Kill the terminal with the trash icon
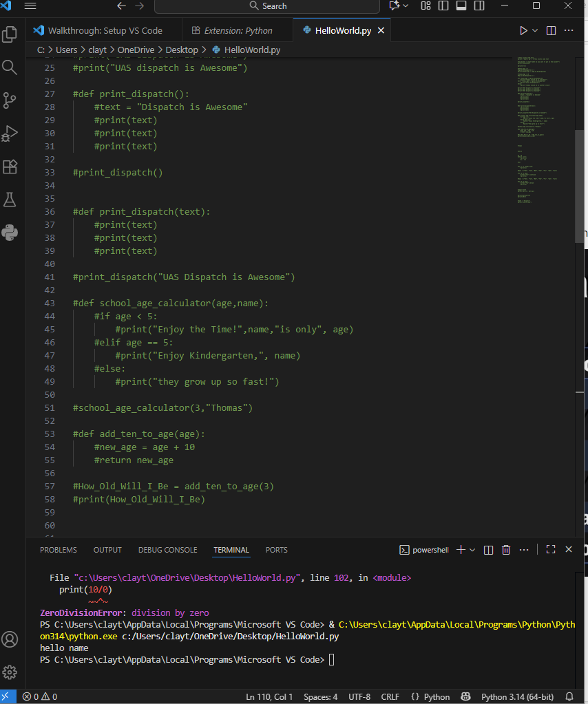Screen dimensions: 588x704 coord(506,549)
